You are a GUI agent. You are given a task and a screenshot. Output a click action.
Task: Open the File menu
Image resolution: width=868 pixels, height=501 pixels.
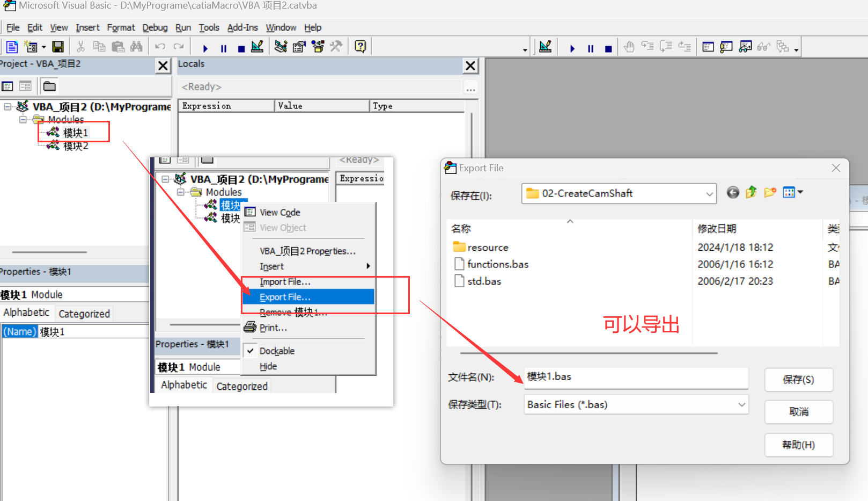pos(13,27)
